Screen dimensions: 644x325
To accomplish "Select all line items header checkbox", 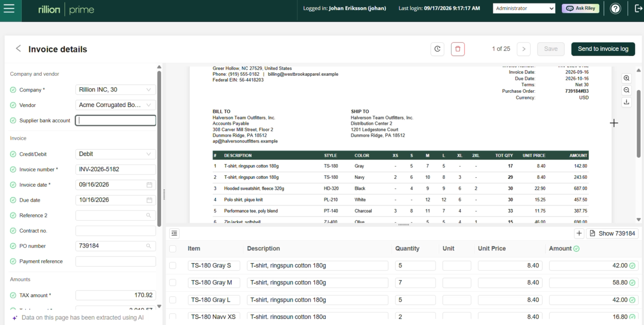I will point(173,249).
